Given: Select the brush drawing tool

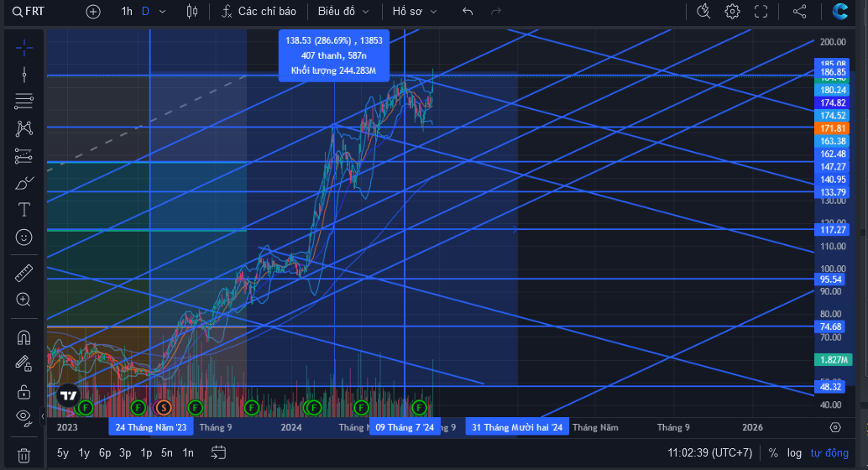Looking at the screenshot, I should point(24,183).
